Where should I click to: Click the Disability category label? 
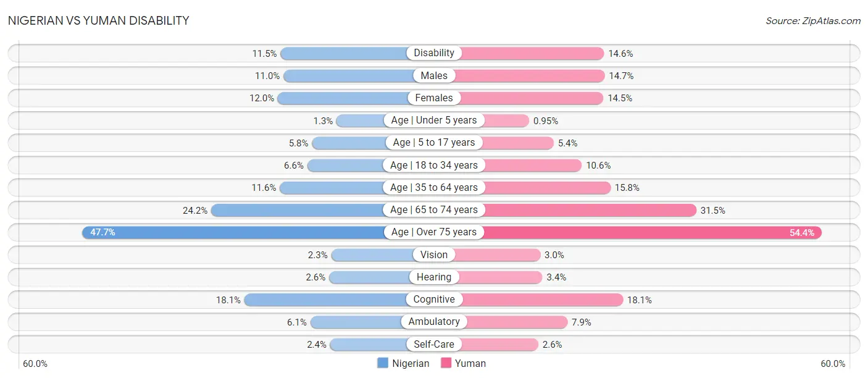tap(434, 53)
